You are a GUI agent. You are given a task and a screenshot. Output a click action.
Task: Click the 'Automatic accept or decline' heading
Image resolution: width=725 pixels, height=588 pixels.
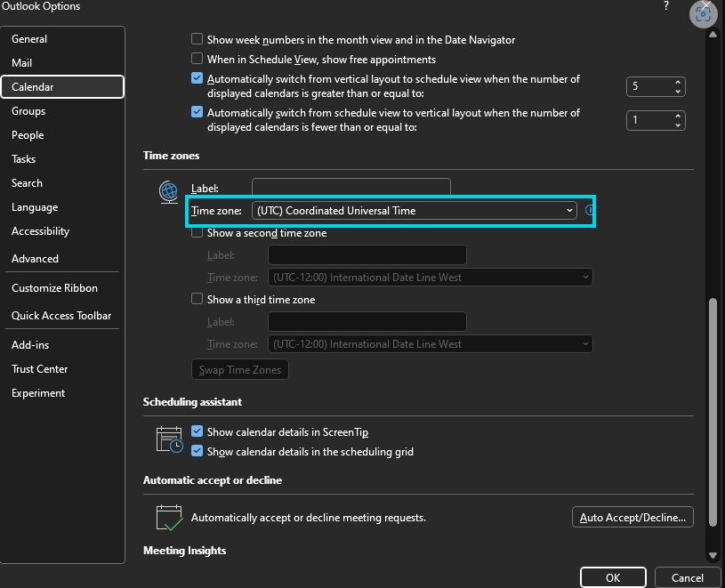click(x=213, y=479)
